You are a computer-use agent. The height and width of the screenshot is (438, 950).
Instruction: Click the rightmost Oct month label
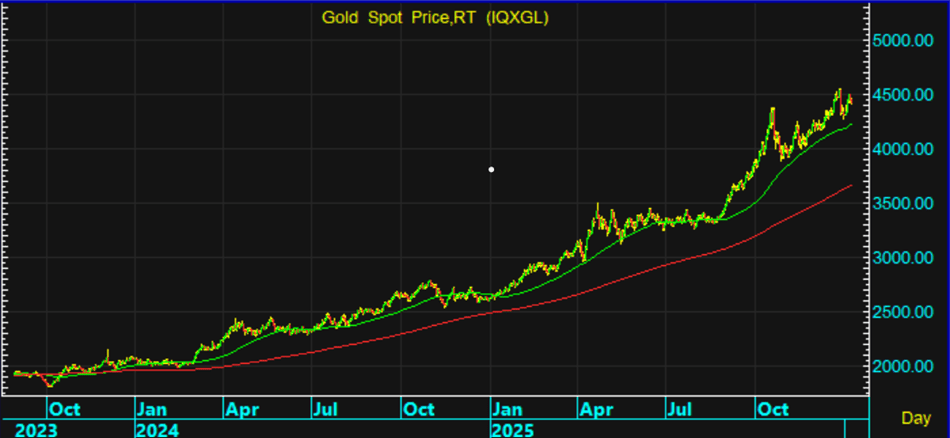click(x=773, y=409)
